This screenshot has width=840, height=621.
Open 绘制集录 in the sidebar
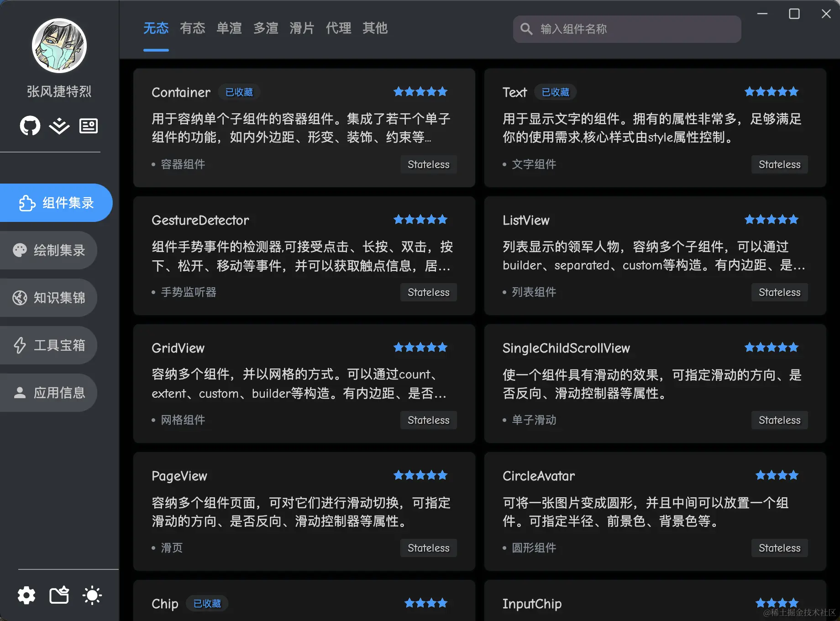[x=48, y=250]
